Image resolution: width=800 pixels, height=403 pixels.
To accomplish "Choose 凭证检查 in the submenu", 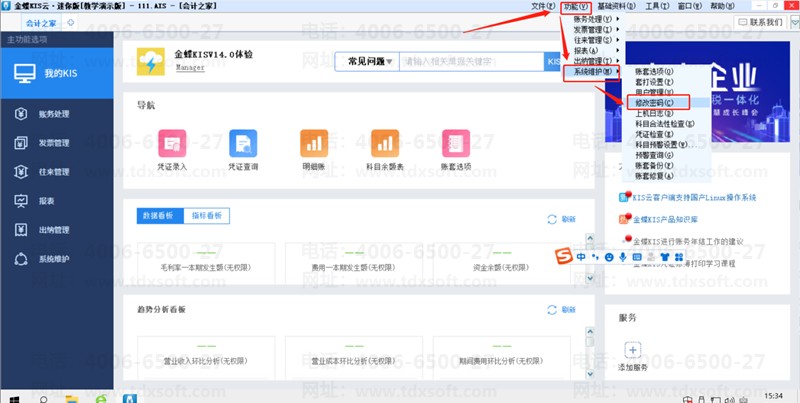I will pos(657,134).
